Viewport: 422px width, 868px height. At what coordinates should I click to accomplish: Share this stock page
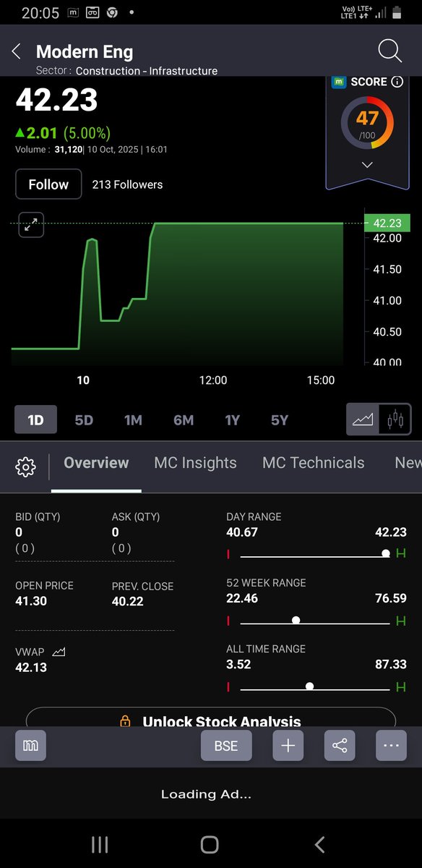coord(340,746)
